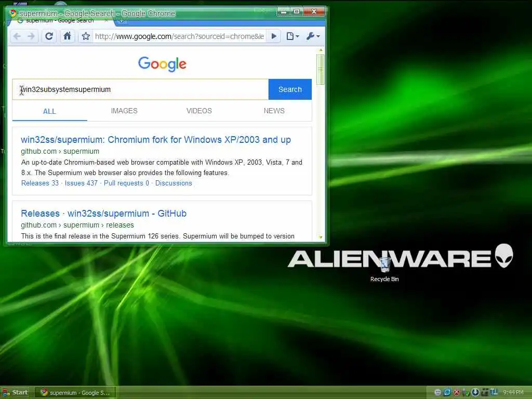Open the Discussions sublink

pos(174,183)
